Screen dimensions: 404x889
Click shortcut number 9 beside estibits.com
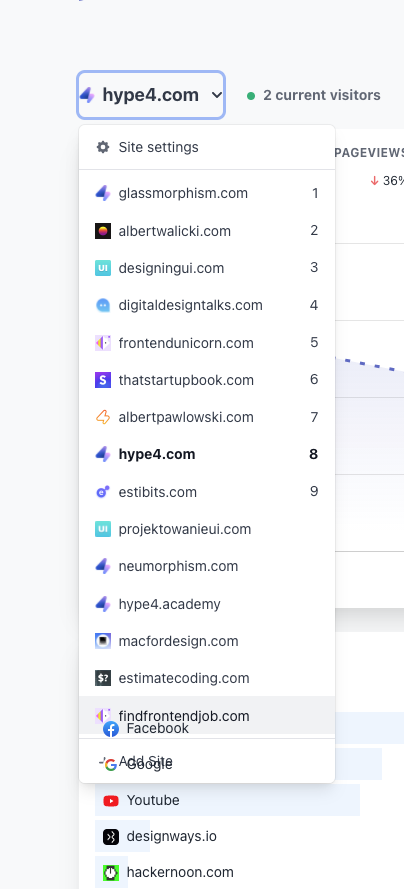tap(314, 492)
